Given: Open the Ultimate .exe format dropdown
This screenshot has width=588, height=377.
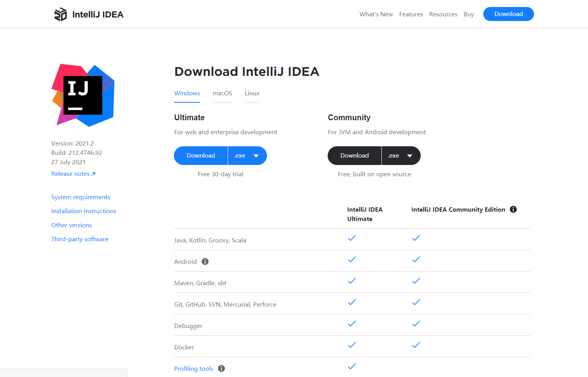Looking at the screenshot, I should 247,156.
